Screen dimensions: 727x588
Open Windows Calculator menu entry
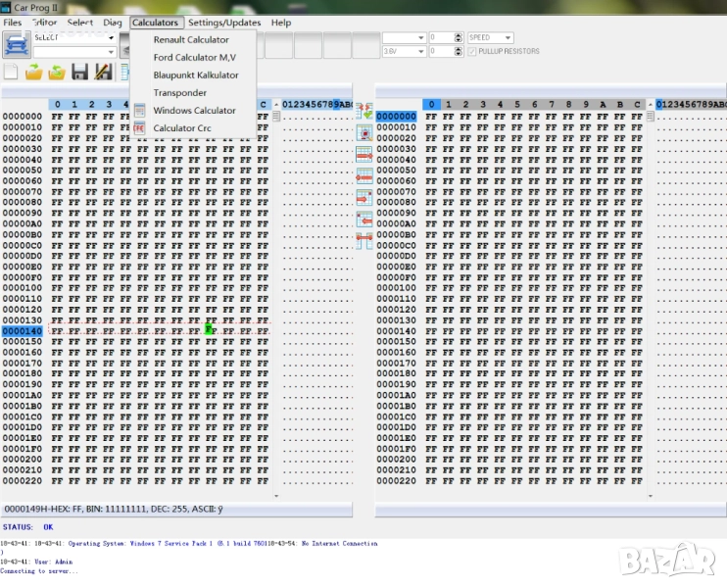click(194, 111)
